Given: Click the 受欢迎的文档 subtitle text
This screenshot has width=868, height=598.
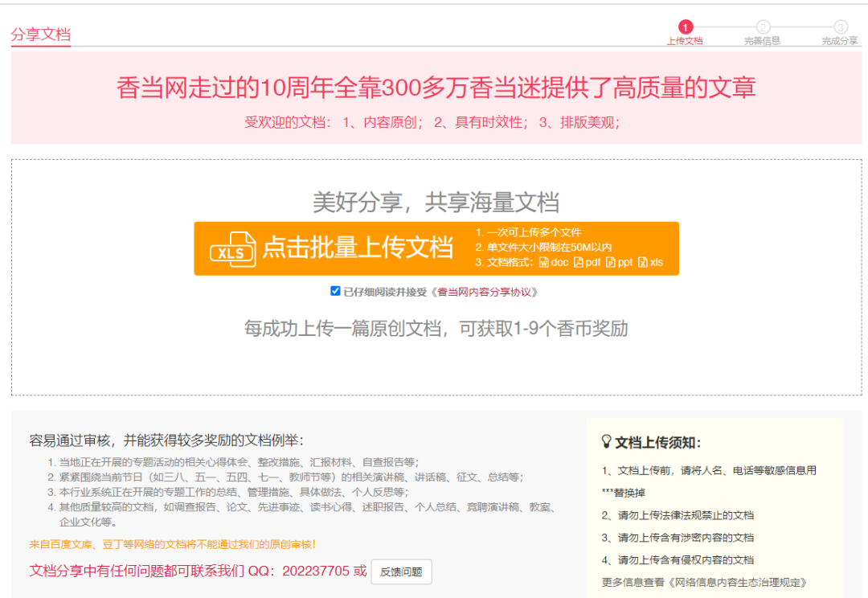Looking at the screenshot, I should click(432, 122).
